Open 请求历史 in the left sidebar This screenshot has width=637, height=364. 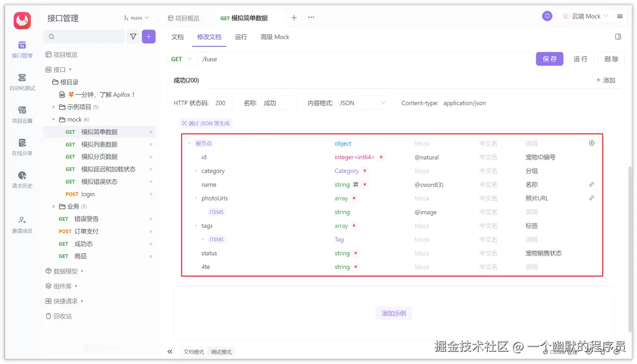click(22, 180)
